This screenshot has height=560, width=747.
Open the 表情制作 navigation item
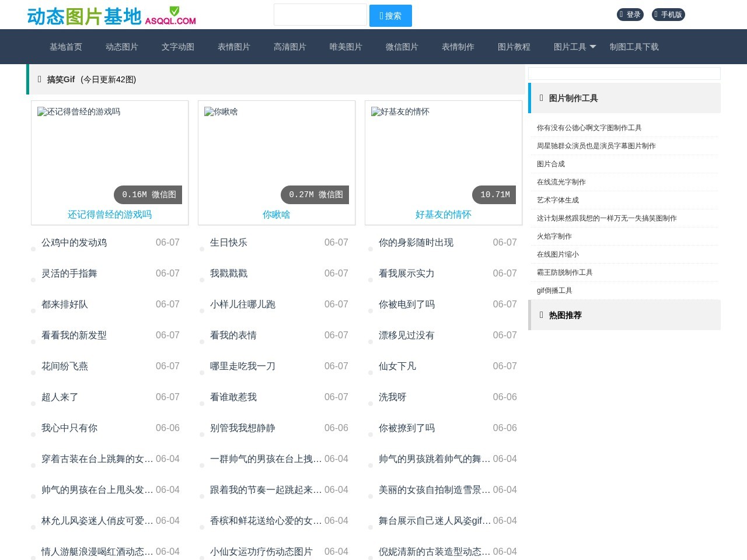458,47
